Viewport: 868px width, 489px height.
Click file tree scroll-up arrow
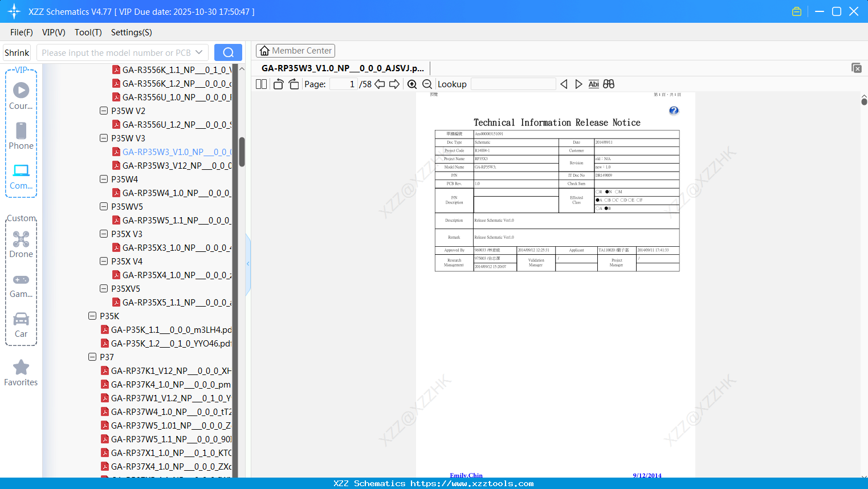[242, 68]
